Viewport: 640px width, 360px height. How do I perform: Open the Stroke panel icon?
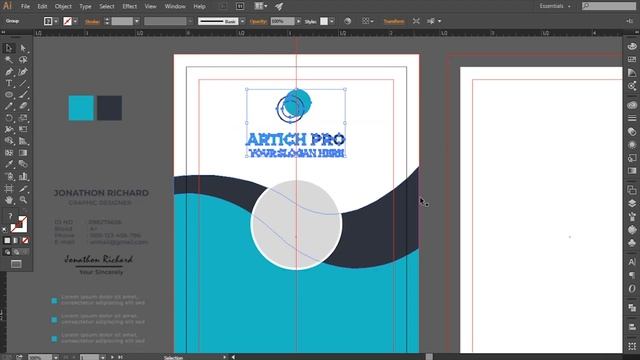(632, 118)
